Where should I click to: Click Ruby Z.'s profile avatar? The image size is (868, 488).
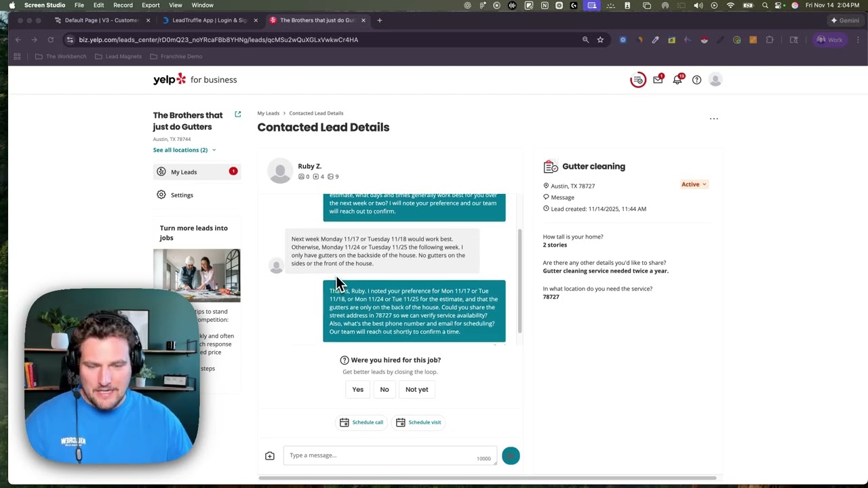(280, 171)
